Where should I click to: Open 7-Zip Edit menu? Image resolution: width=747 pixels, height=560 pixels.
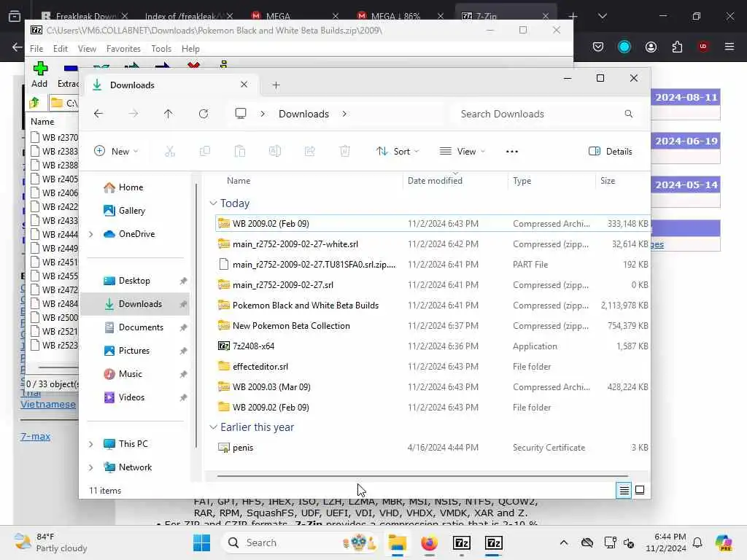pos(60,49)
